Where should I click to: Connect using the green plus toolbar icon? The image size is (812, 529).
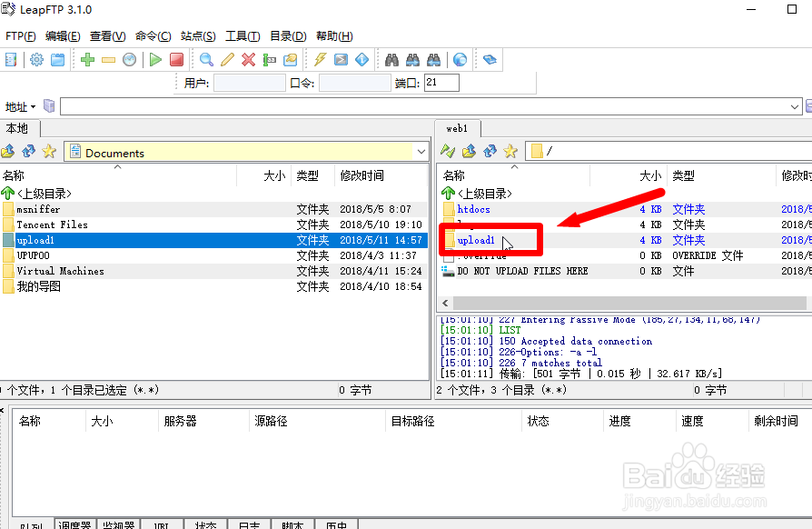[x=85, y=59]
